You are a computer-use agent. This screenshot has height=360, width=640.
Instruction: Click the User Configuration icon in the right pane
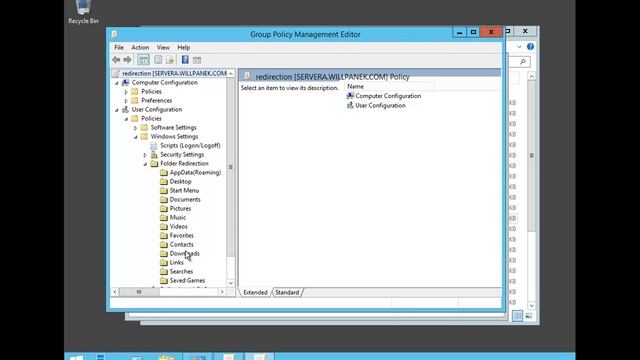click(350, 105)
